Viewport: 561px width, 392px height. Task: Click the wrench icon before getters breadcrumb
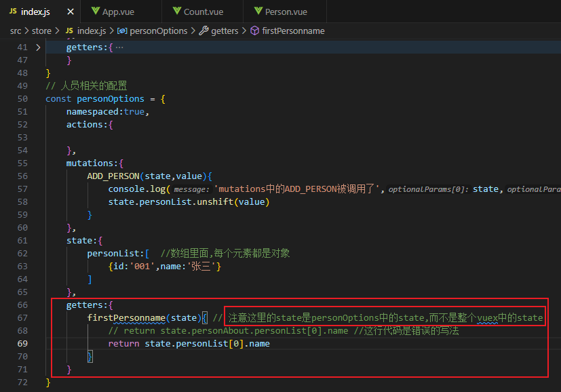coord(204,31)
